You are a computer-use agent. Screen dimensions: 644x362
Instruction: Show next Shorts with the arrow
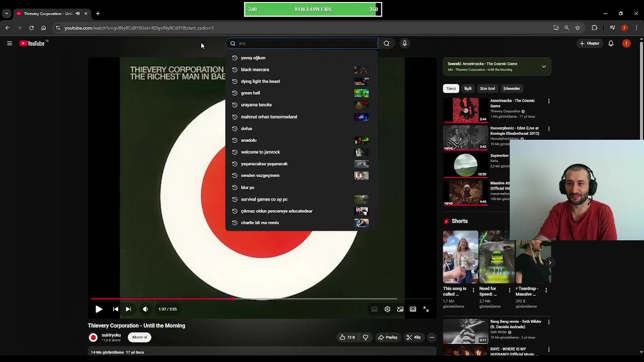pos(549,262)
